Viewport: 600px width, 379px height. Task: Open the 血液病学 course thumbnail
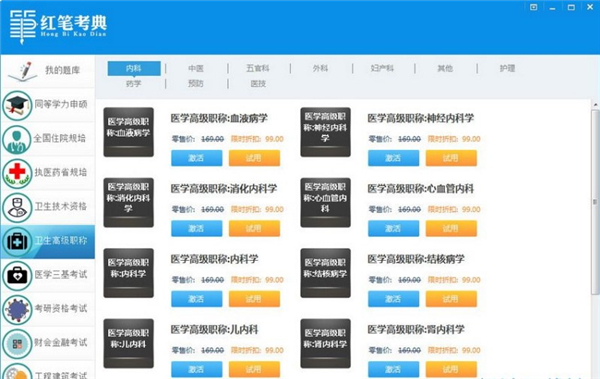click(129, 132)
